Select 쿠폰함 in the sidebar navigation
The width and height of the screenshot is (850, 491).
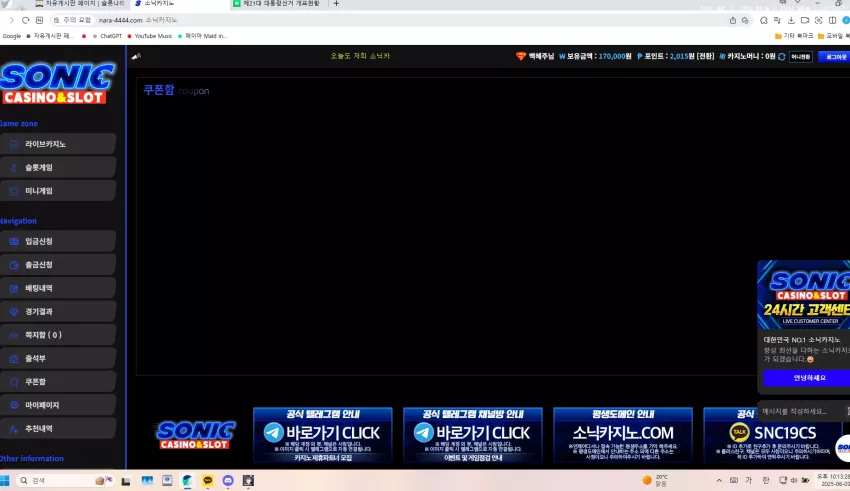pyautogui.click(x=57, y=382)
